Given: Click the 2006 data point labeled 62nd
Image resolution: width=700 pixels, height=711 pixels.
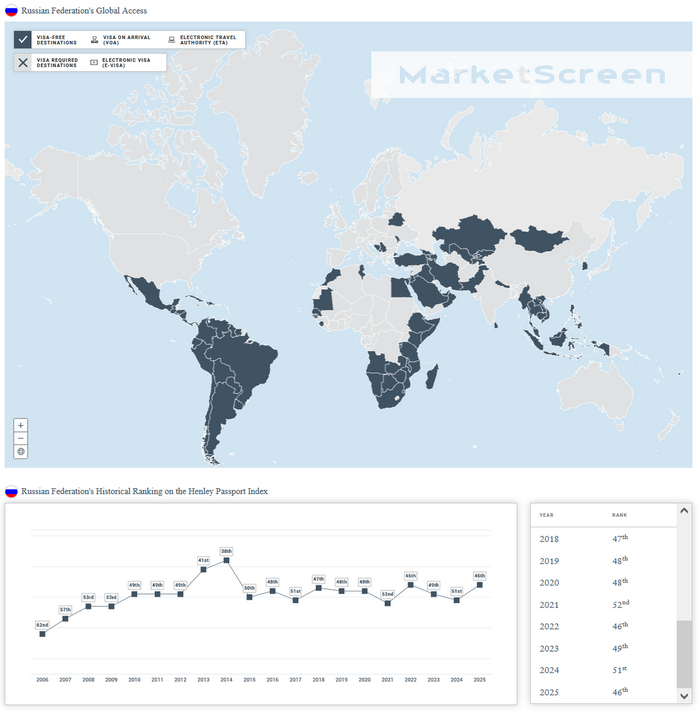Looking at the screenshot, I should (42, 633).
